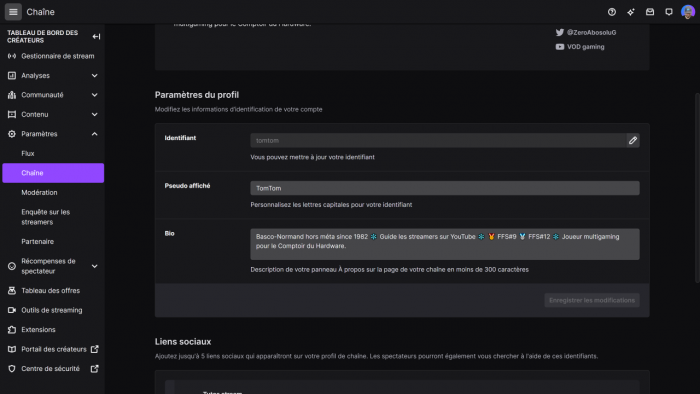Open the sparkle creator tips icon
Image resolution: width=700 pixels, height=394 pixels.
pos(631,12)
